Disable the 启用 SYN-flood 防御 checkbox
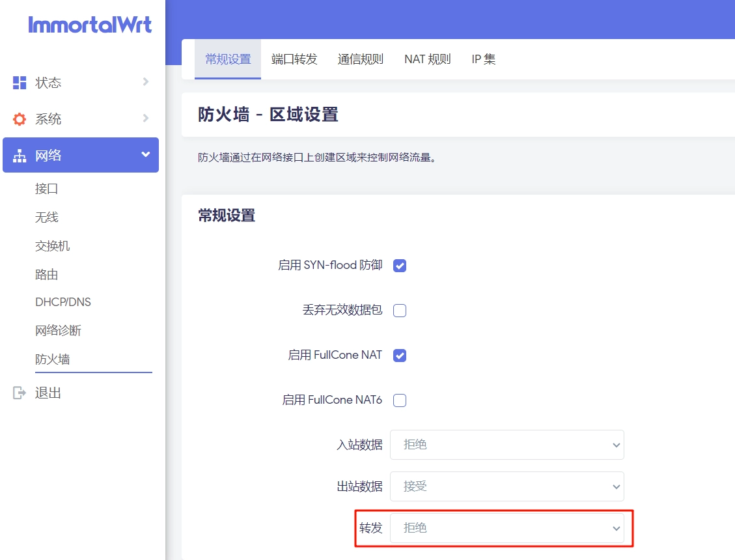Viewport: 735px width, 560px height. pyautogui.click(x=399, y=265)
